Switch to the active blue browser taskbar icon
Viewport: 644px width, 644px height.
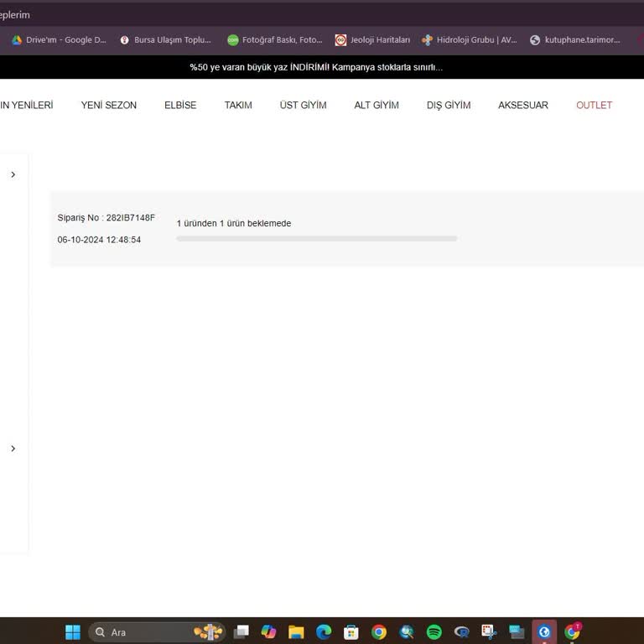pos(544,631)
